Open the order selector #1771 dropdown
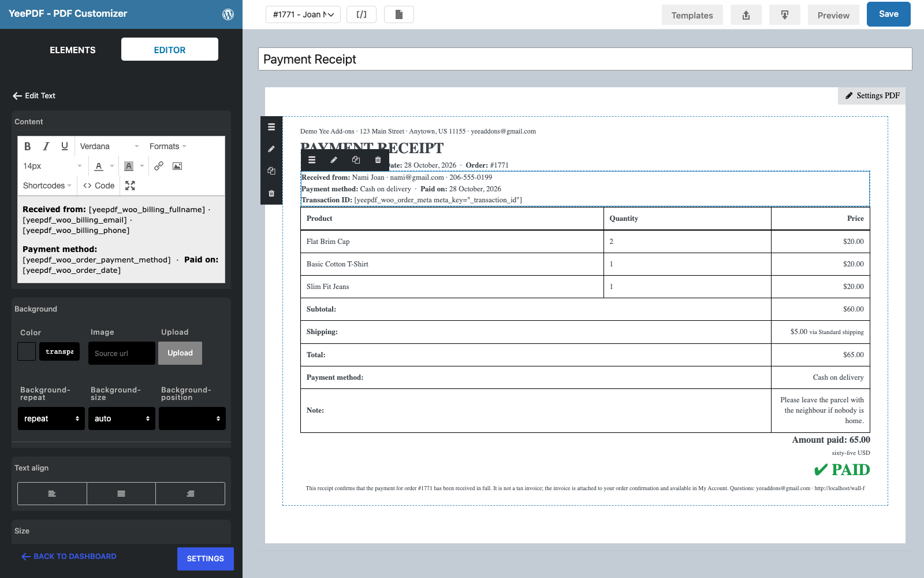The height and width of the screenshot is (578, 924). coord(303,14)
